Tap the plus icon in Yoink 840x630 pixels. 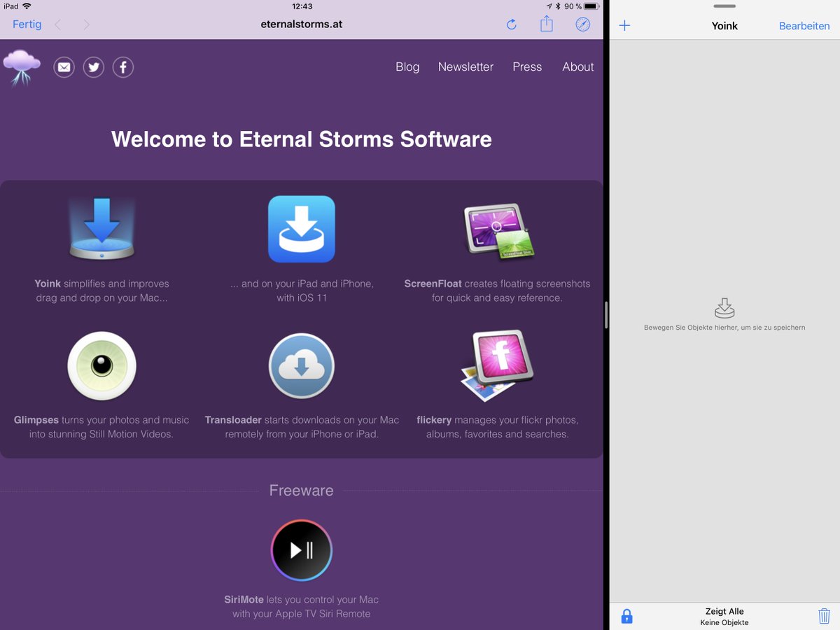(x=625, y=26)
